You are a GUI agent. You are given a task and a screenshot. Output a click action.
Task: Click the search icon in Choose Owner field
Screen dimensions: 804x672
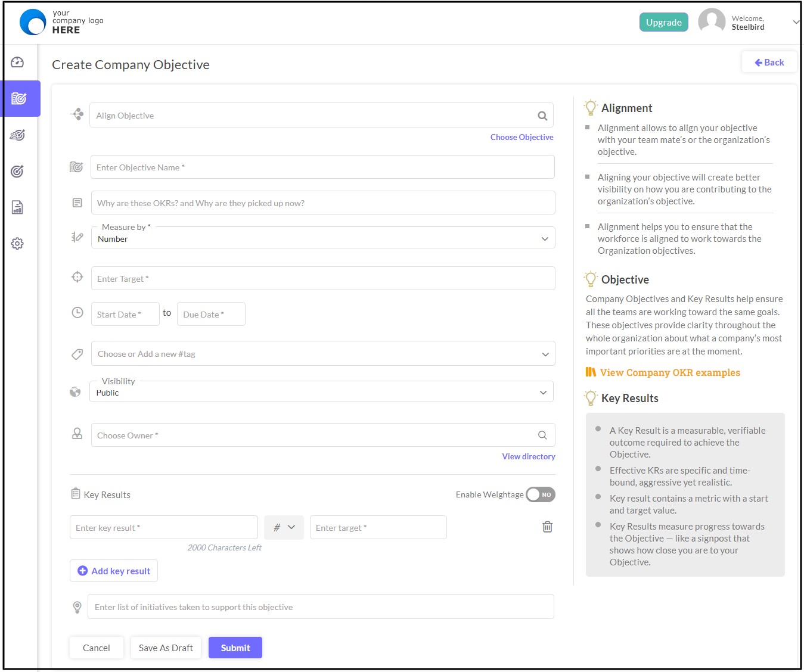click(542, 435)
